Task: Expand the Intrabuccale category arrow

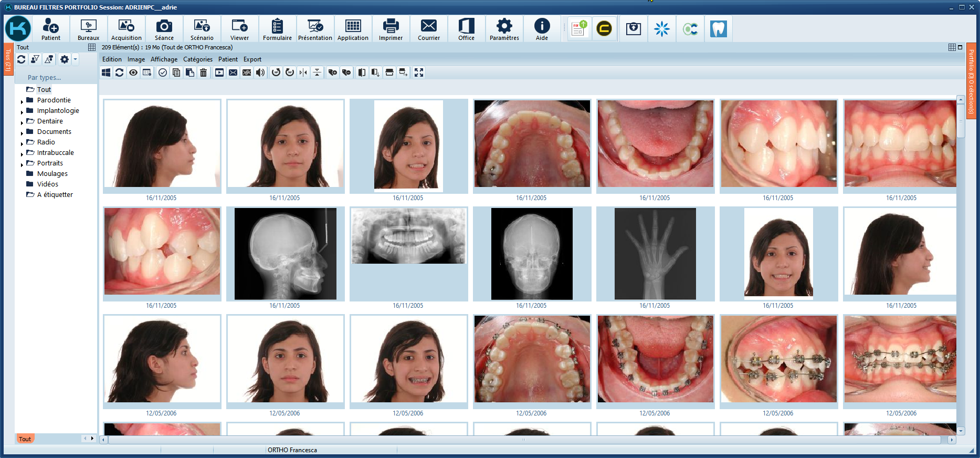Action: pyautogui.click(x=22, y=154)
